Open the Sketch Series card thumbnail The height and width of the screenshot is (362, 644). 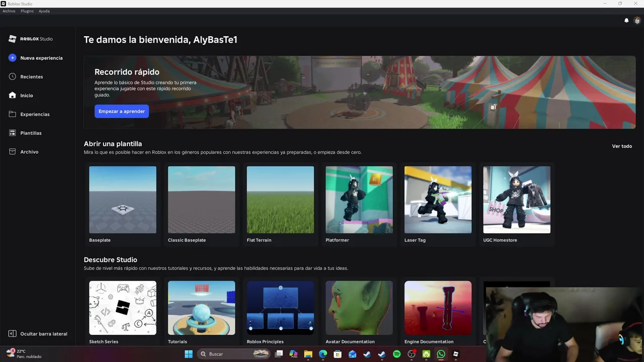[x=123, y=308]
